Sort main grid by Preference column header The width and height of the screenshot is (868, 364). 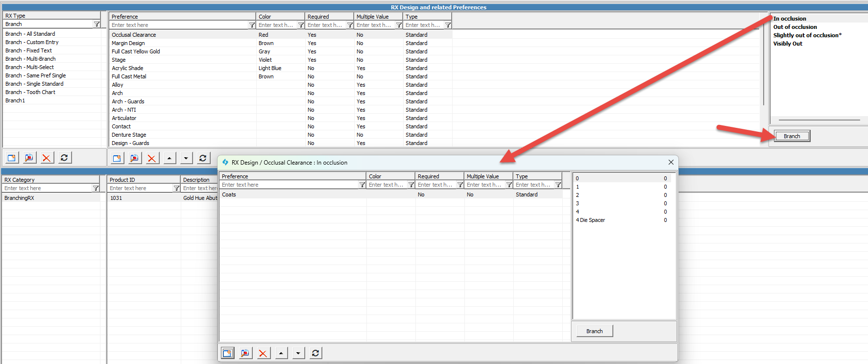click(182, 17)
